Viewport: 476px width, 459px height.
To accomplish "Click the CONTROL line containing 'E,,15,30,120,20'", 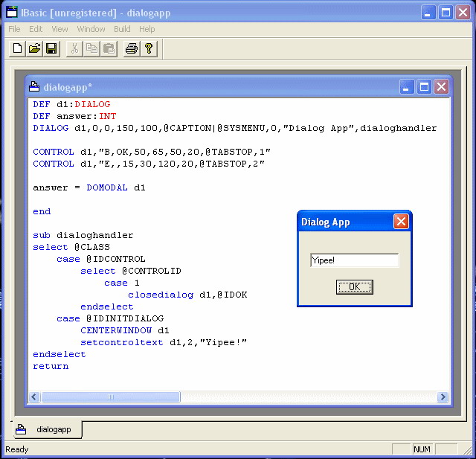I will point(149,164).
